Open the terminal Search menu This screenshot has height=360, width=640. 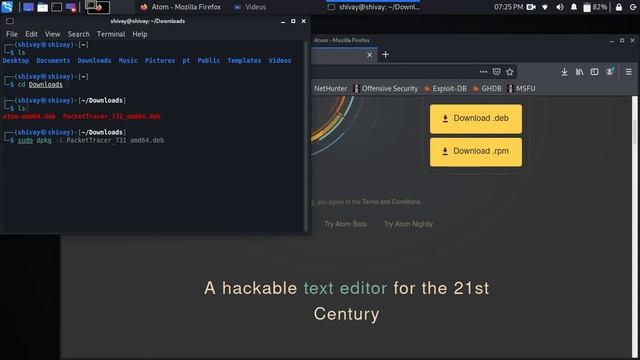[78, 34]
